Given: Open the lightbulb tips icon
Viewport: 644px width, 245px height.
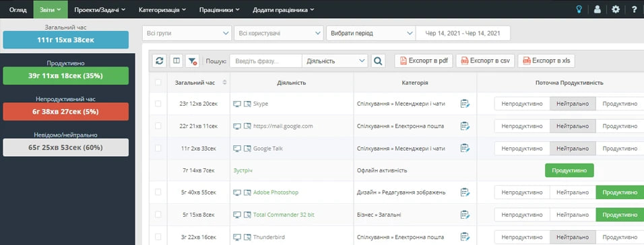Looking at the screenshot, I should point(579,9).
